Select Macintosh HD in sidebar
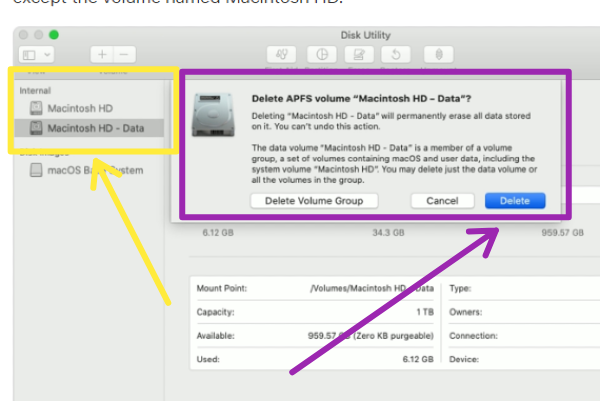Screen dimensions: 600x401 click(x=89, y=108)
